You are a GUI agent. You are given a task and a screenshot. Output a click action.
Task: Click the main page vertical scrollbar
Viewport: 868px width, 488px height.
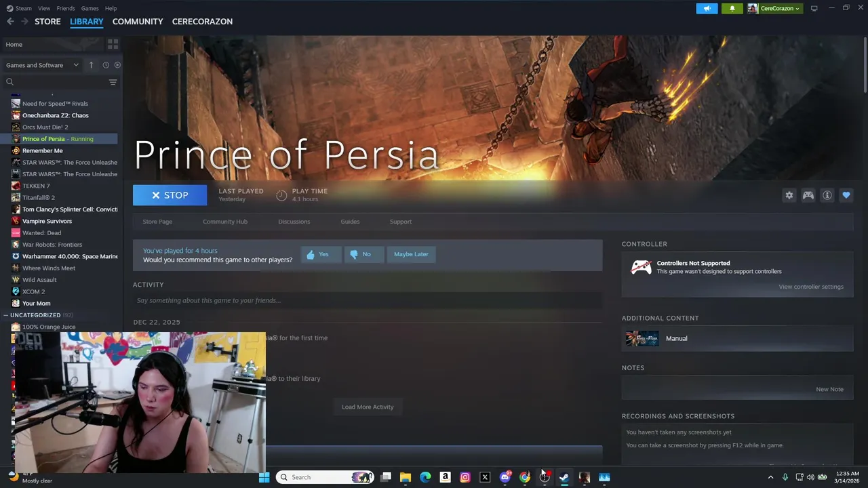(x=865, y=64)
